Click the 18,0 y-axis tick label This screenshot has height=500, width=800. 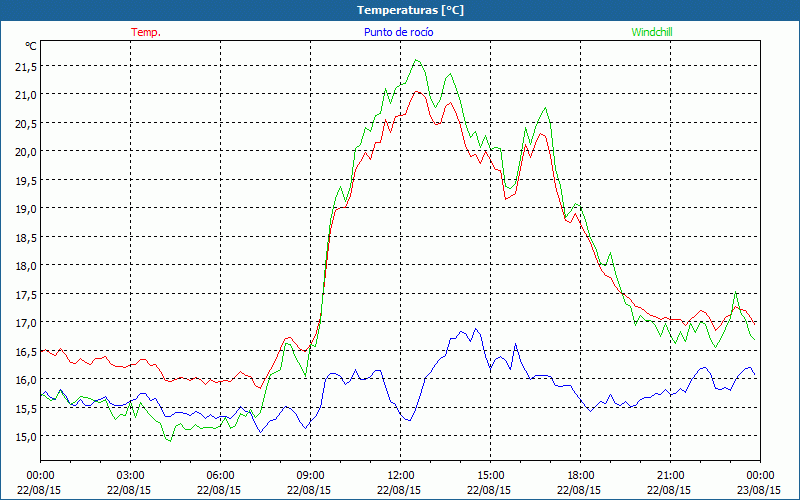25,266
